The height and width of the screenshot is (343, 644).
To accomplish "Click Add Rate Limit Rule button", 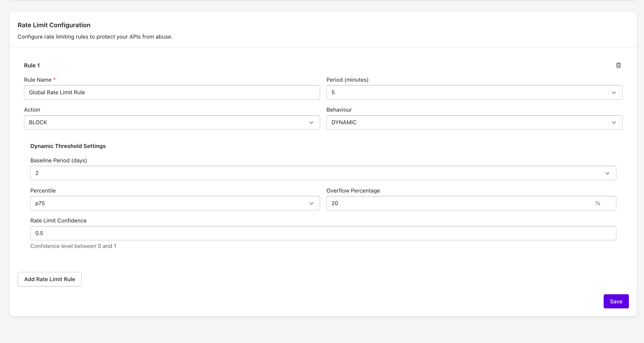I will click(x=50, y=279).
